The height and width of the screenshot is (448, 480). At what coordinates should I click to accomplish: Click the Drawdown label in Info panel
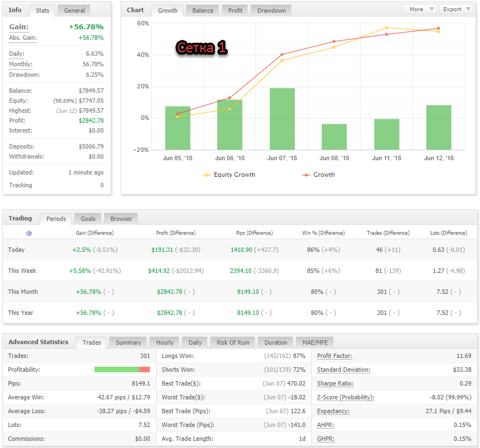click(x=24, y=75)
